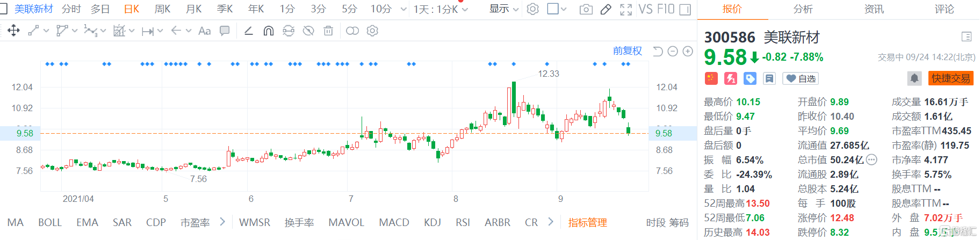Open the 1天:1分K dropdown
Viewport: 980px width, 240px height.
(x=441, y=9)
